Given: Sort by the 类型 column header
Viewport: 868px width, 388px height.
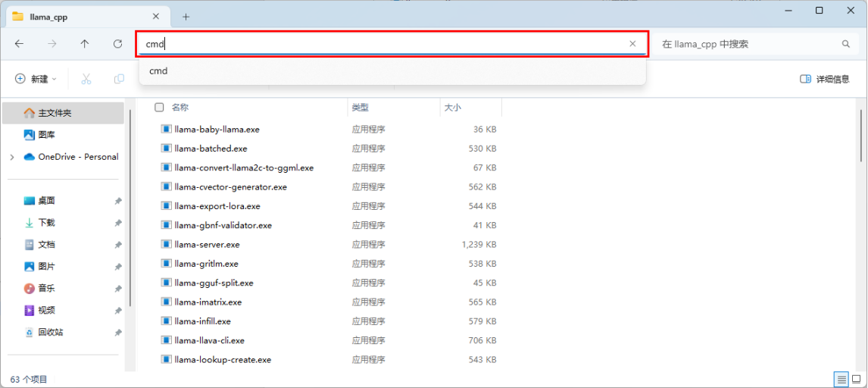Looking at the screenshot, I should [361, 108].
